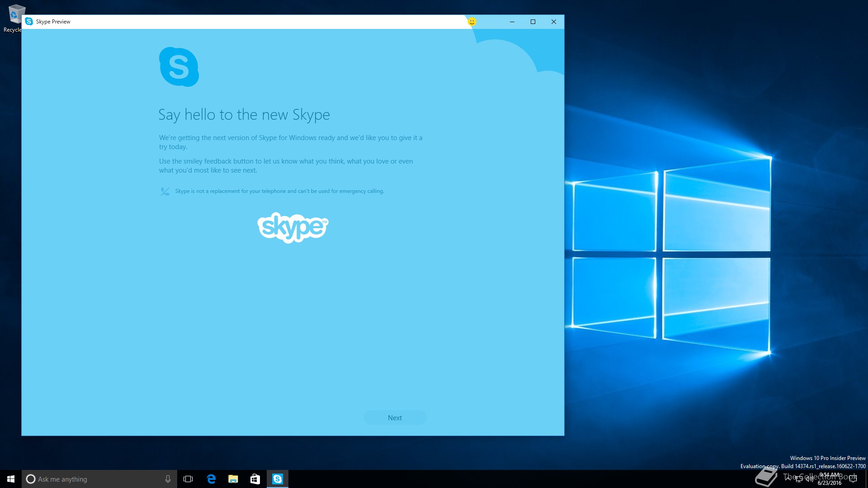Click the white Skype cloud wordmark
Screen dimensions: 868x488
point(293,228)
